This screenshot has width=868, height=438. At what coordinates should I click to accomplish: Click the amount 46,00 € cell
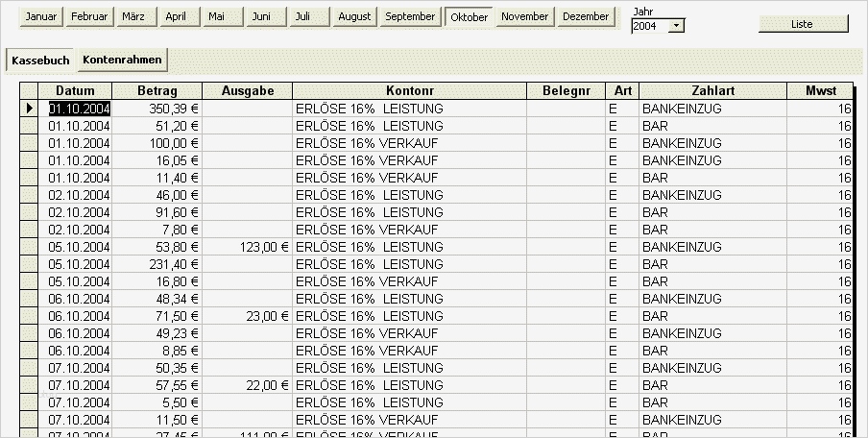click(157, 195)
